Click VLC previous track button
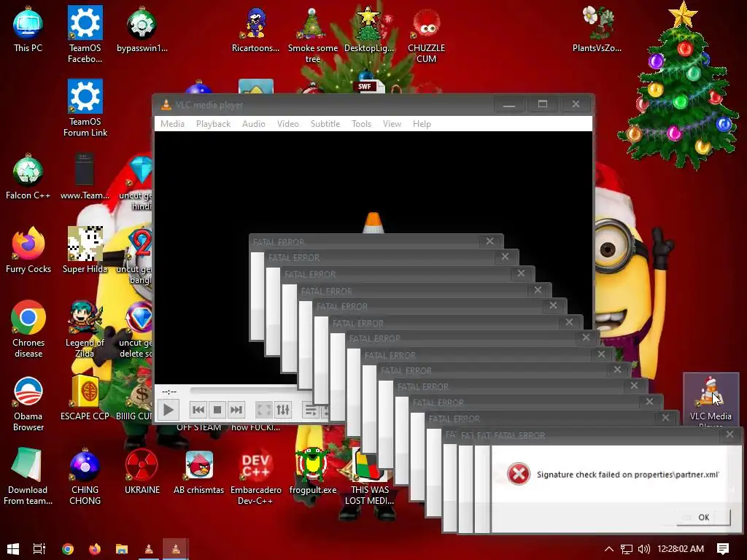Viewport: 747px width, 560px height. [198, 410]
